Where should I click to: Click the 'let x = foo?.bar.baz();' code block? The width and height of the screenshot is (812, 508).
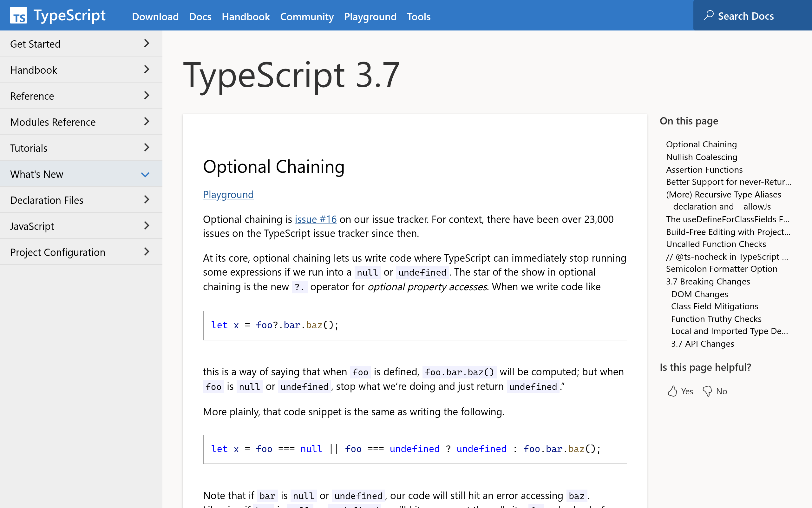tap(415, 325)
